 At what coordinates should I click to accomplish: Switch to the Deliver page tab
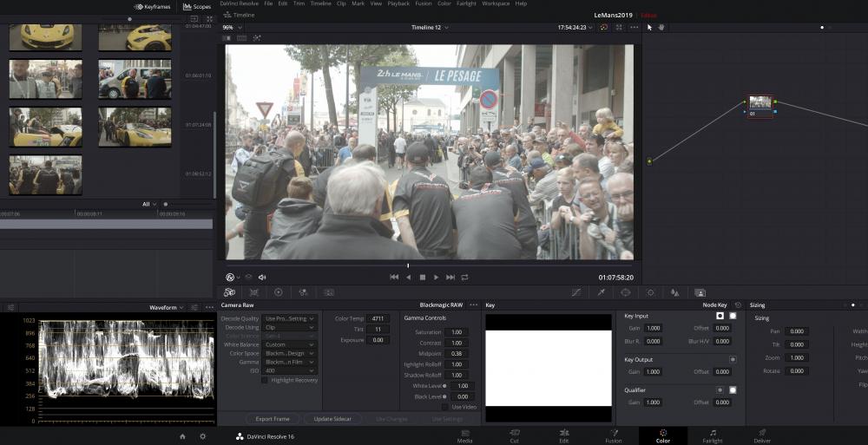tap(762, 436)
